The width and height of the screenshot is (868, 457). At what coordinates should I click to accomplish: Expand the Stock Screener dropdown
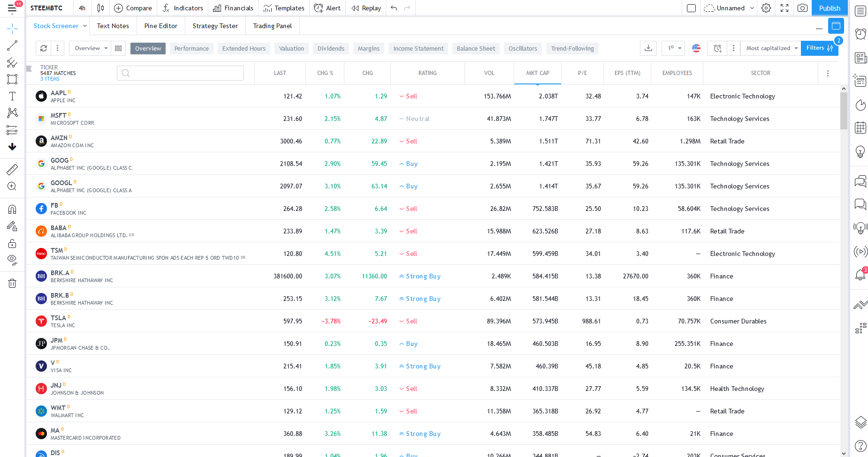point(85,26)
